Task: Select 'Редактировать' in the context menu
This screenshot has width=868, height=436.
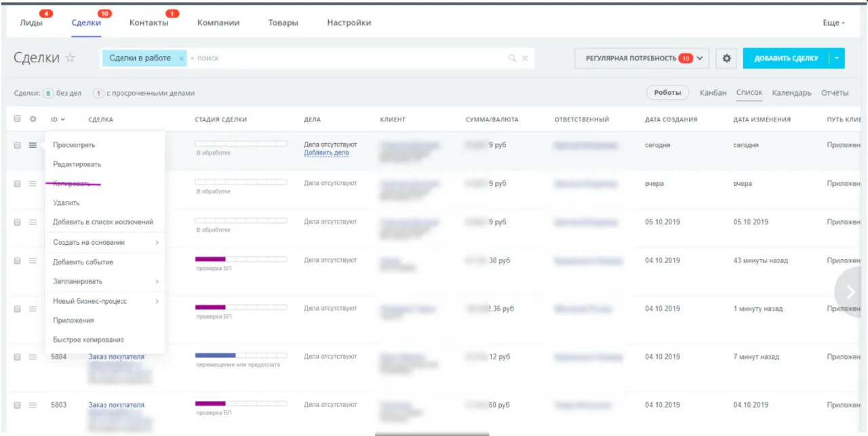Action: pos(77,164)
